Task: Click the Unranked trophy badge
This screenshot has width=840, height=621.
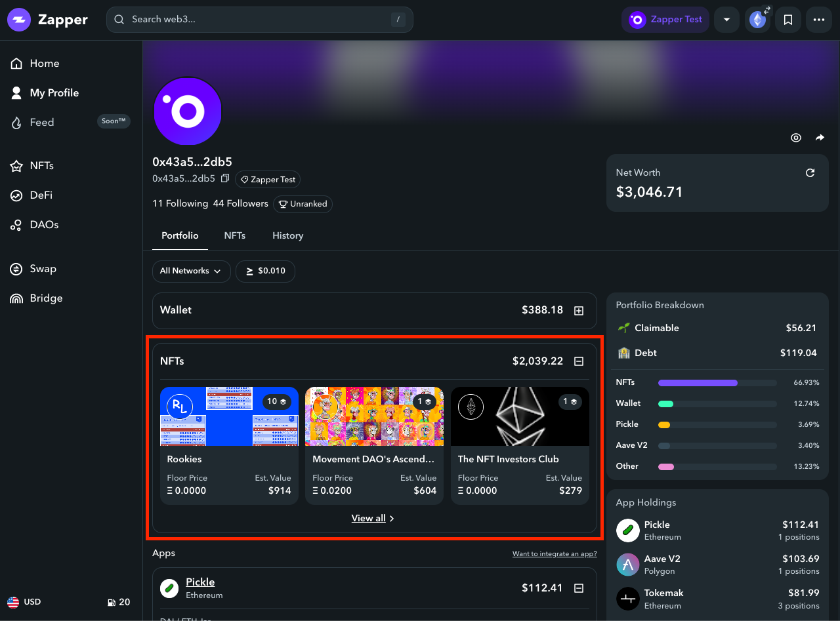Action: (303, 204)
